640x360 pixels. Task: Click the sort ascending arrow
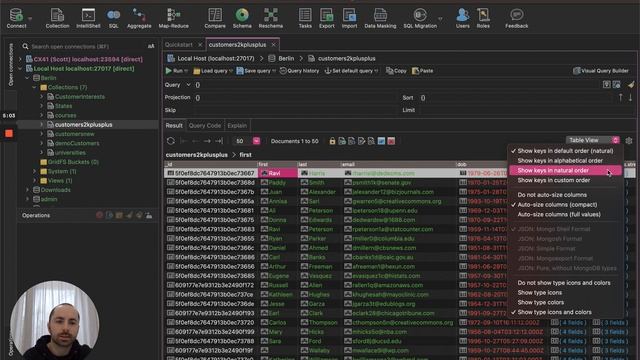click(620, 98)
